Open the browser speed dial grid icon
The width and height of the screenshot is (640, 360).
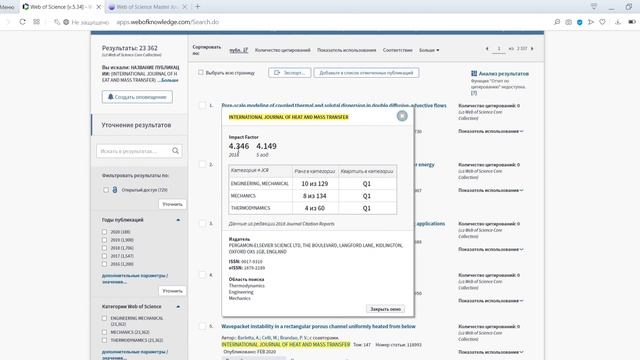(37, 22)
